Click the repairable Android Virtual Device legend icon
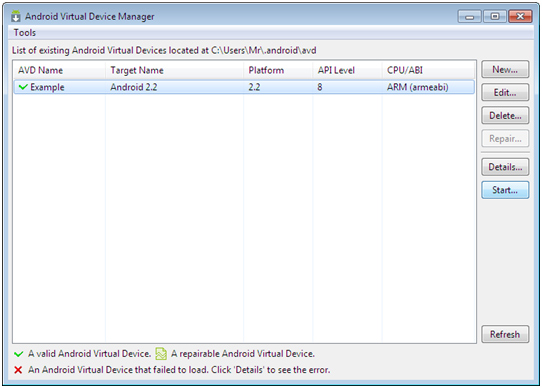 pos(161,354)
